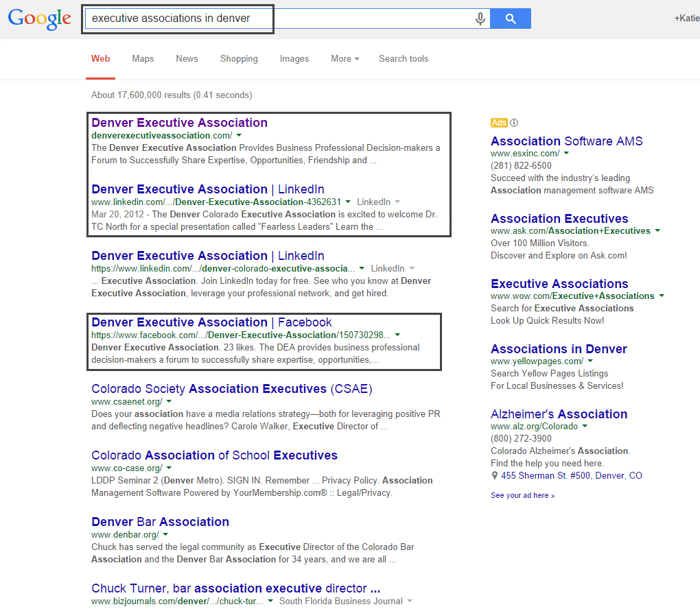Click the About 17,600,000 results text
This screenshot has width=700, height=609.
pos(172,95)
